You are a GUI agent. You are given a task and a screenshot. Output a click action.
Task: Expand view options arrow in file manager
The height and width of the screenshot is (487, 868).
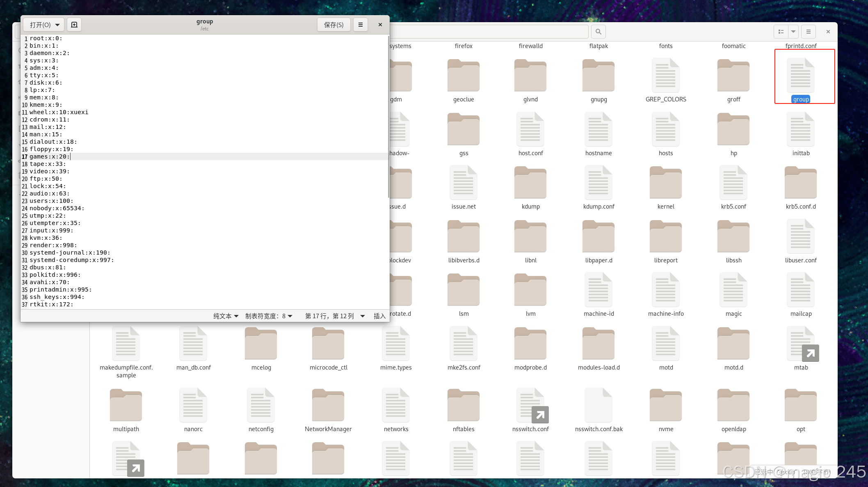tap(793, 32)
